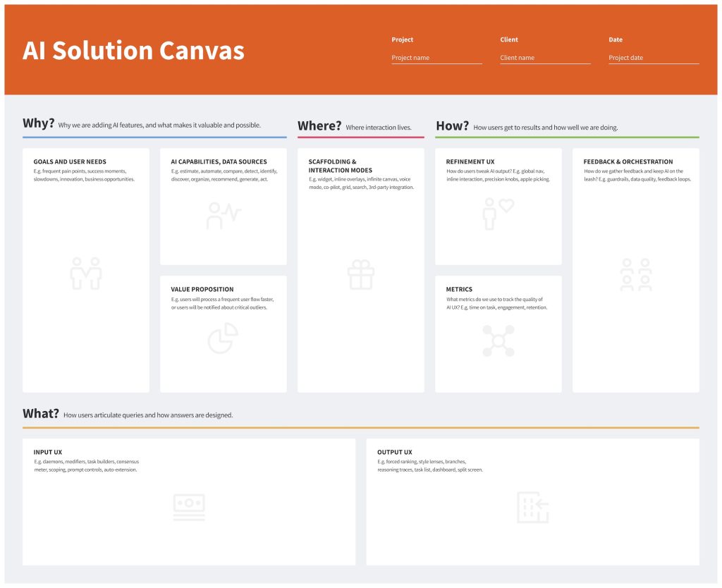Click the four-people group icon in Feedback & Orchestration
This screenshot has height=588, width=722.
pyautogui.click(x=636, y=274)
